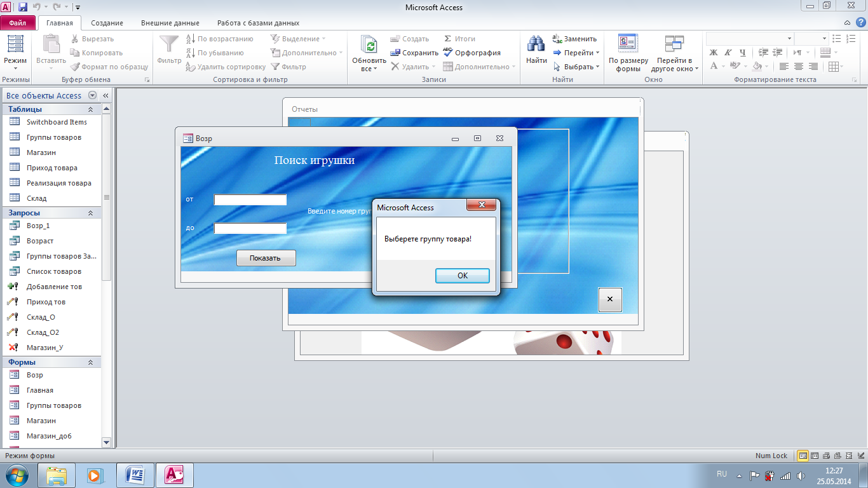Click the Орфография spelling icon

447,53
